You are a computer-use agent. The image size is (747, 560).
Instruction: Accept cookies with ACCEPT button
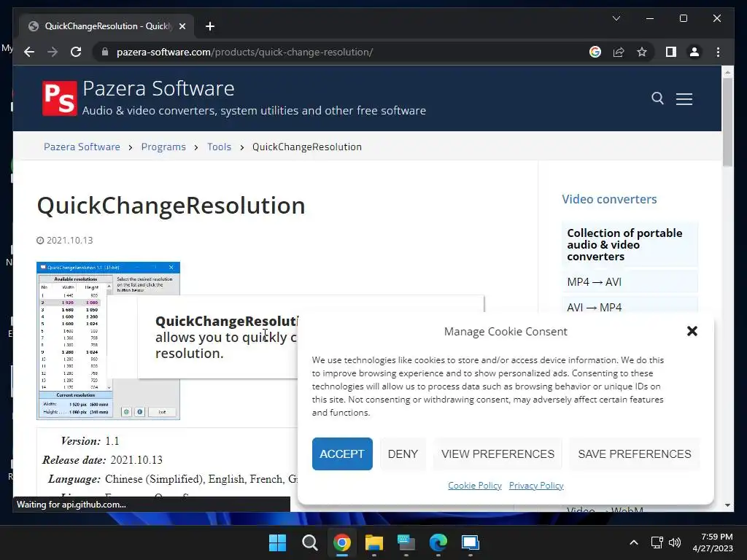(x=342, y=454)
